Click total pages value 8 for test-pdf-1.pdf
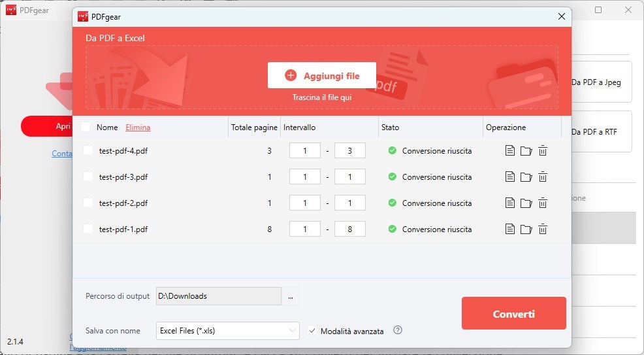Image resolution: width=644 pixels, height=355 pixels. [270, 229]
